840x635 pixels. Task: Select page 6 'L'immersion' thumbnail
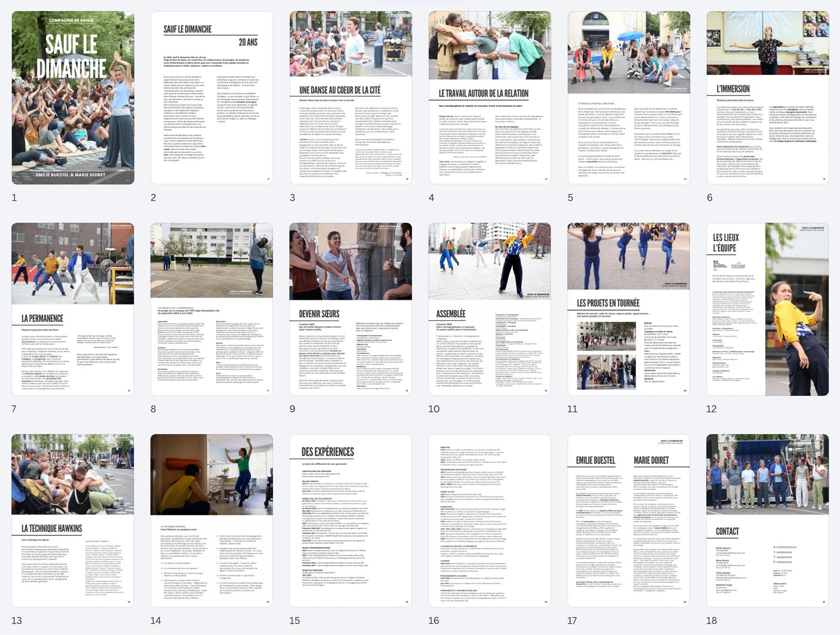(768, 98)
